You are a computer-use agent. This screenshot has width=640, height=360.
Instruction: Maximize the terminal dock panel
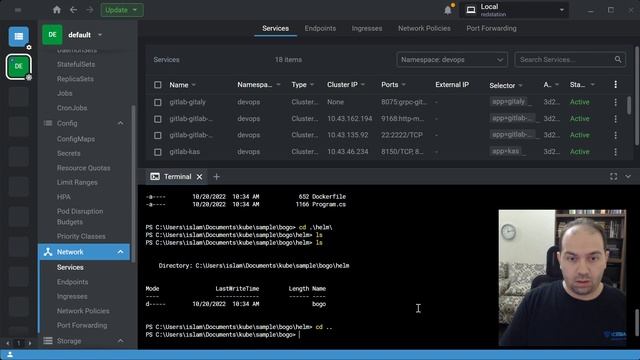click(x=613, y=176)
